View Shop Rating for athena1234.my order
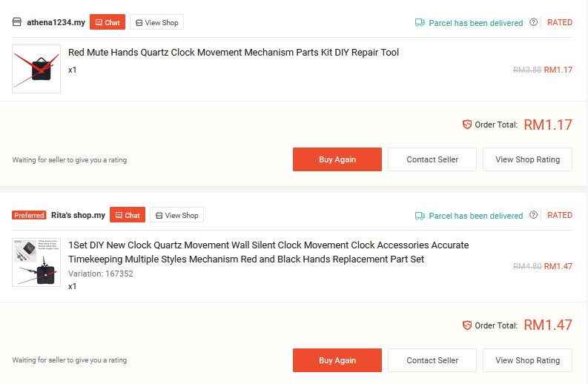588x384 pixels. [x=527, y=159]
